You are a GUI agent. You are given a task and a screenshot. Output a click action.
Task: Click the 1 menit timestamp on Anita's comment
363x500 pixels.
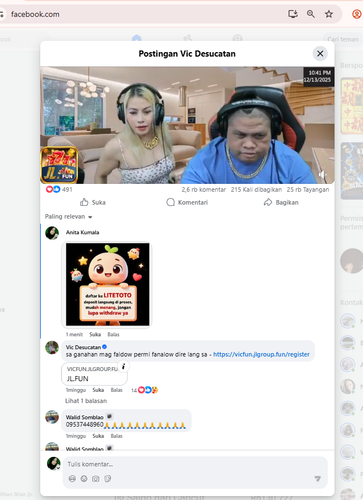[74, 334]
